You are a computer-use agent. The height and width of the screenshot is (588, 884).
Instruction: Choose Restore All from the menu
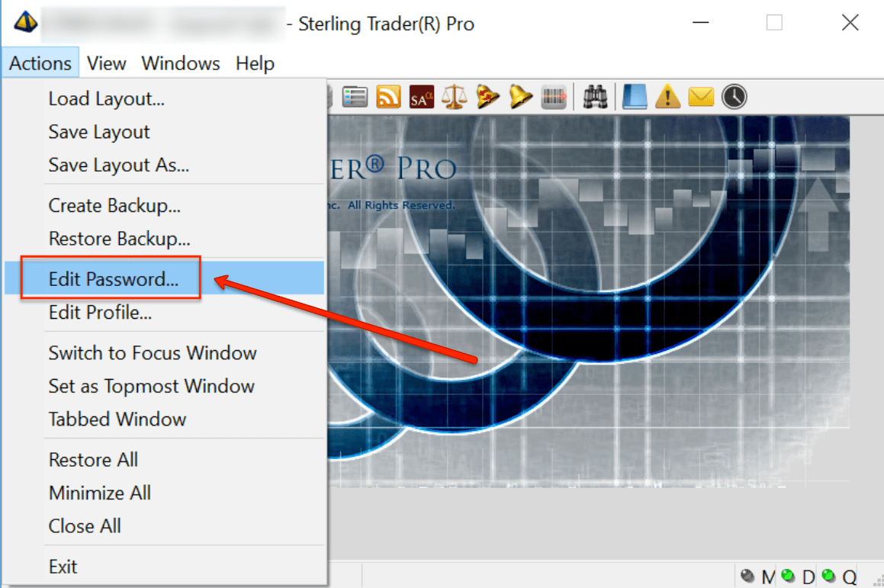(x=165, y=460)
